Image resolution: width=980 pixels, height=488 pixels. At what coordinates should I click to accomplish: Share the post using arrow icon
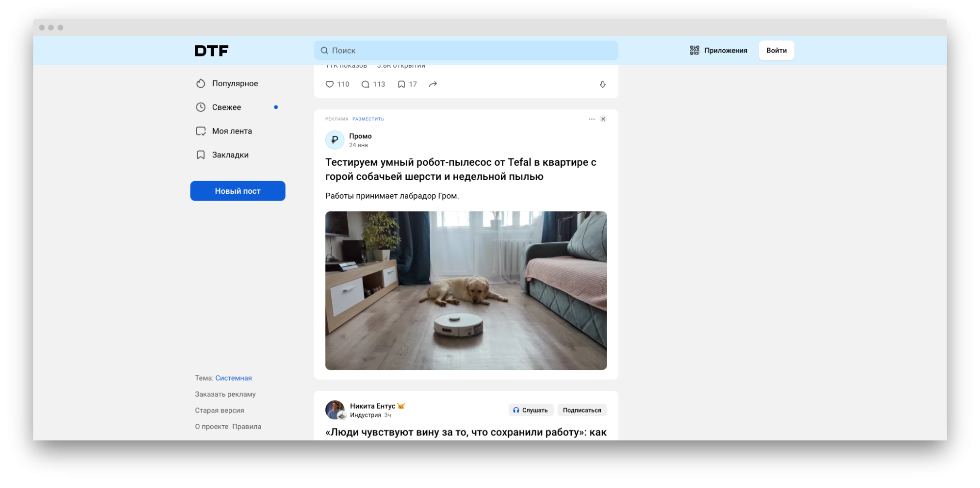(x=433, y=84)
